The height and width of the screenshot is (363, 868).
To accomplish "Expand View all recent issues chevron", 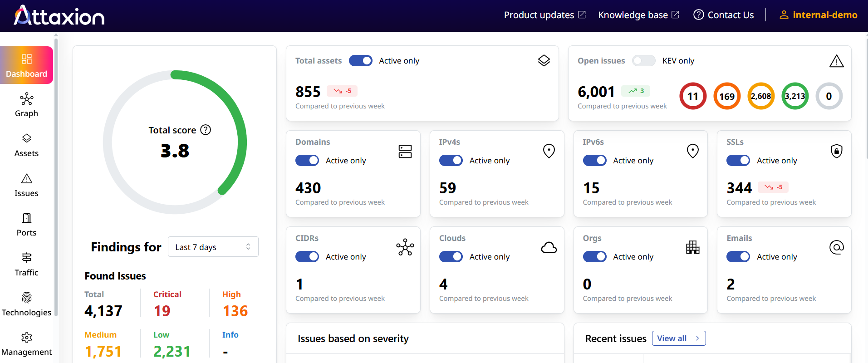I will click(697, 338).
